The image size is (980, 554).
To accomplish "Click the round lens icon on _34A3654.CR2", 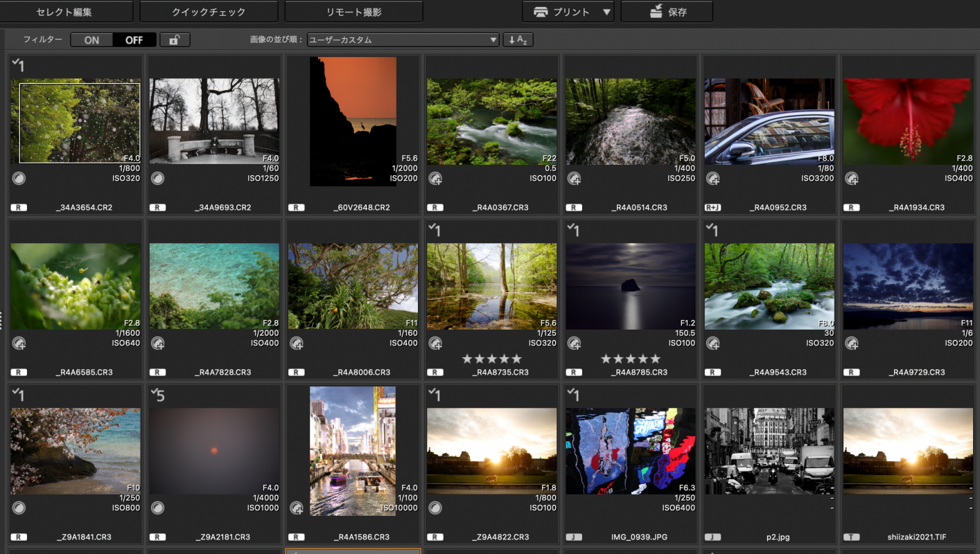I will tap(19, 179).
